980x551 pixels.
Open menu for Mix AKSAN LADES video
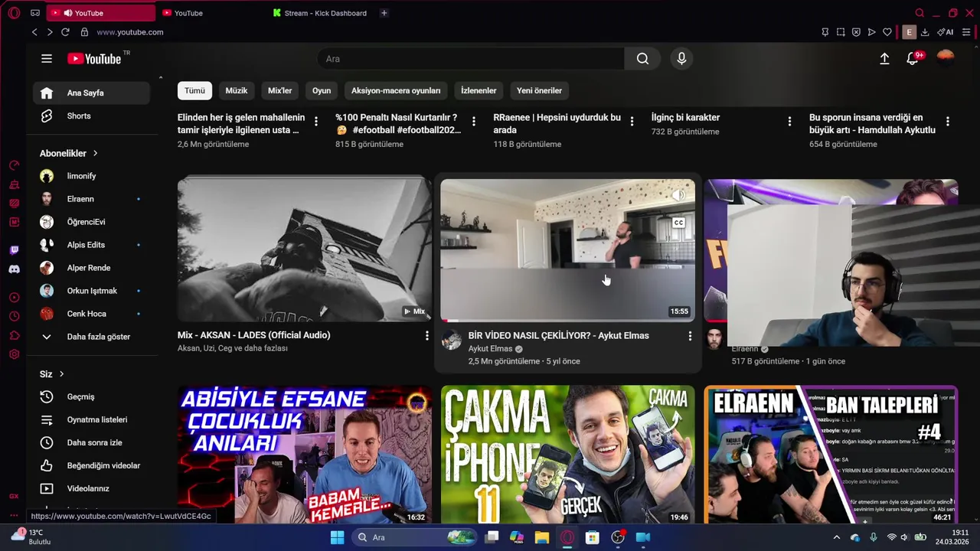point(427,336)
